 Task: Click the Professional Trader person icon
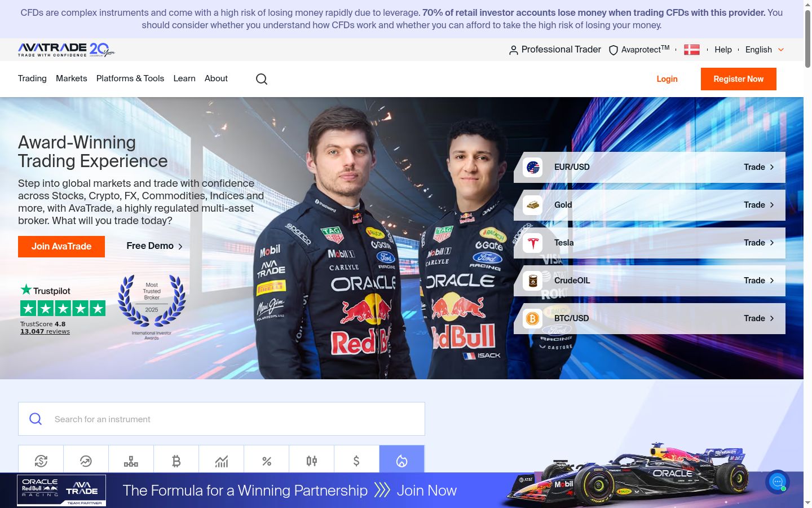coord(513,50)
